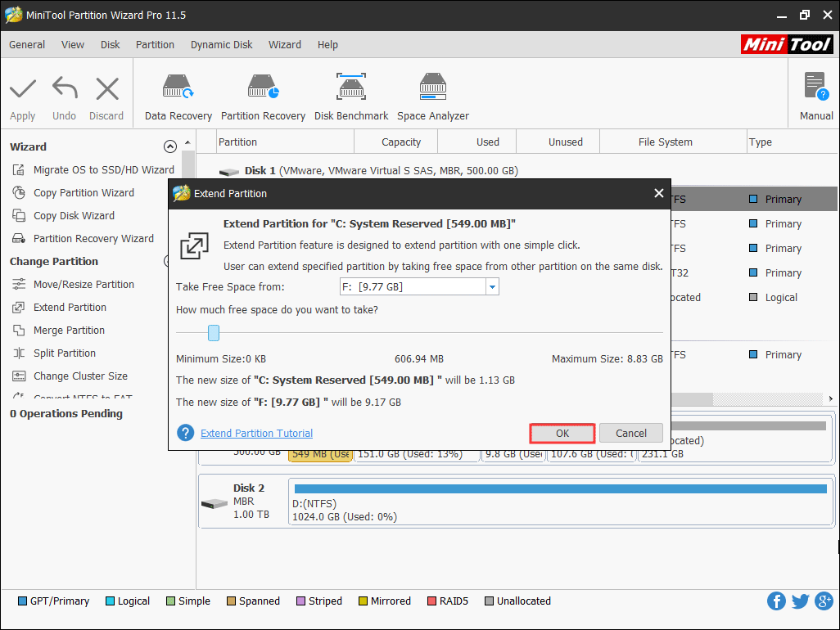Image resolution: width=840 pixels, height=630 pixels.
Task: Click Merge Partition text in sidebar
Action: [69, 331]
